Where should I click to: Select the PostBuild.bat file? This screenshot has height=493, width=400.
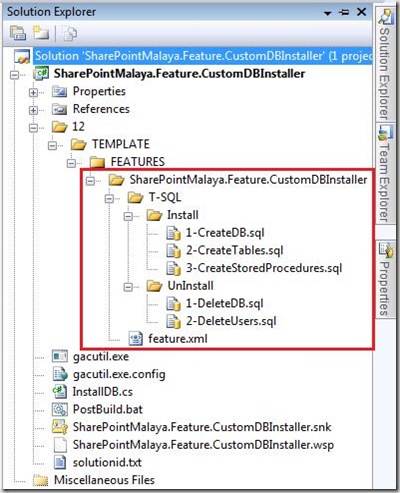[x=108, y=409]
